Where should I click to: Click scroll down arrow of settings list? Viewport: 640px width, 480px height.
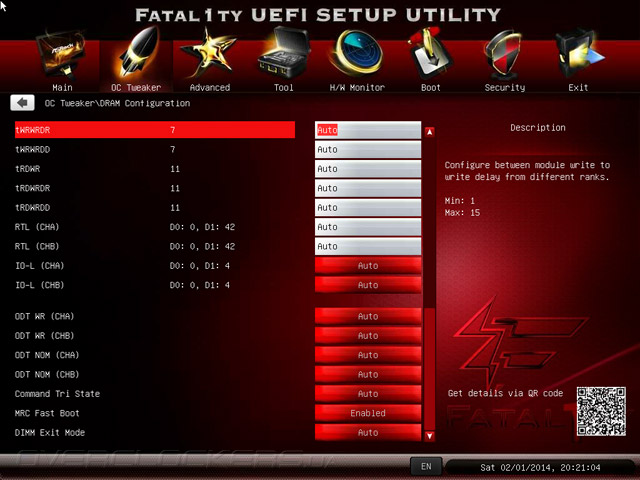[x=429, y=436]
